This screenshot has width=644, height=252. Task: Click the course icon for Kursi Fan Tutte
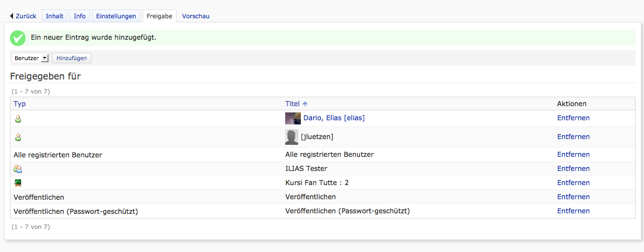pos(18,183)
